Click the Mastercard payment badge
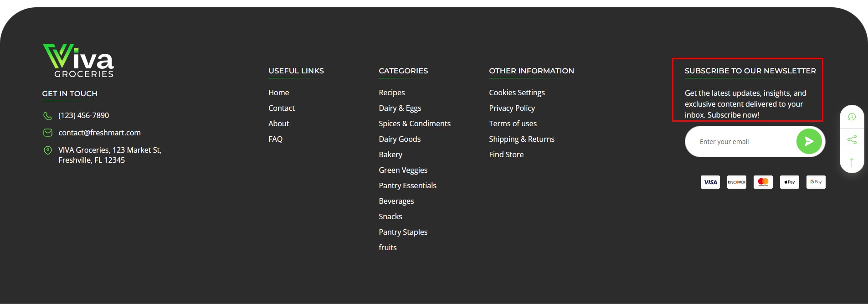 (763, 182)
